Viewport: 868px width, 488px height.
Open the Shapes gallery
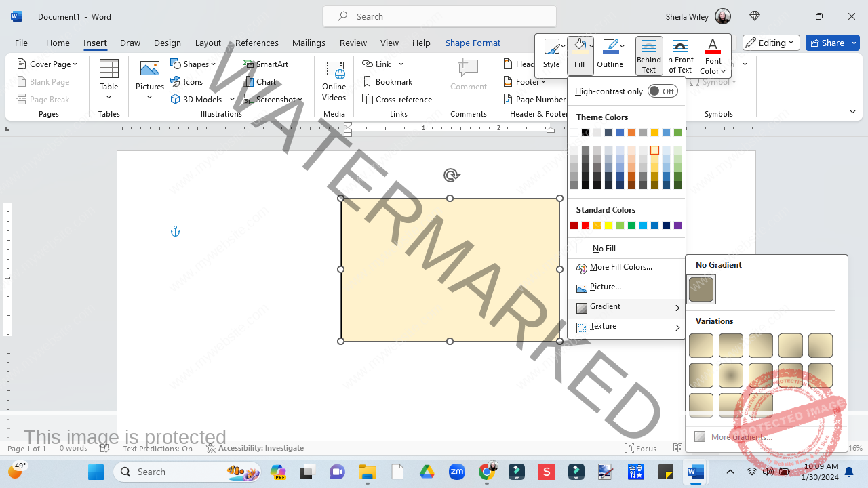pyautogui.click(x=193, y=64)
